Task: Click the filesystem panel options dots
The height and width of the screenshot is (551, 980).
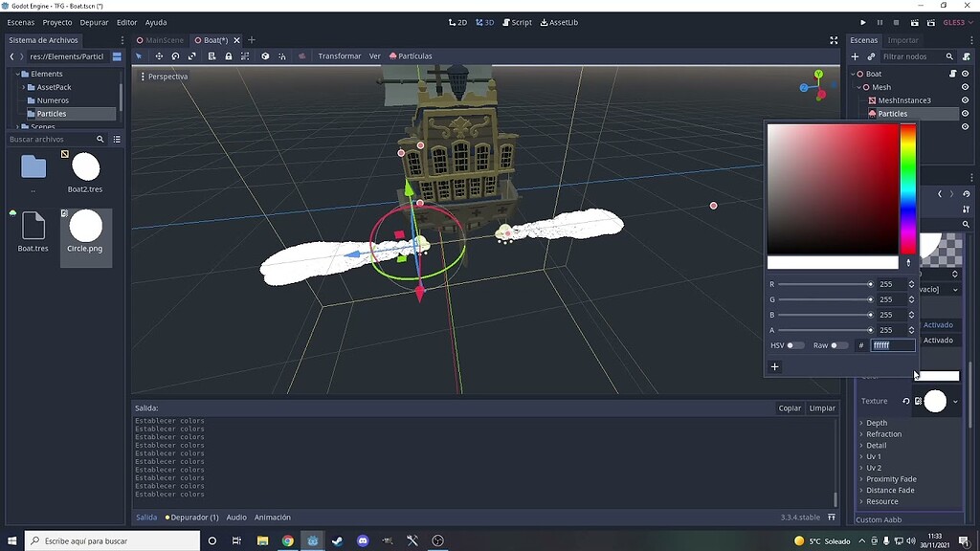Action: (x=122, y=40)
